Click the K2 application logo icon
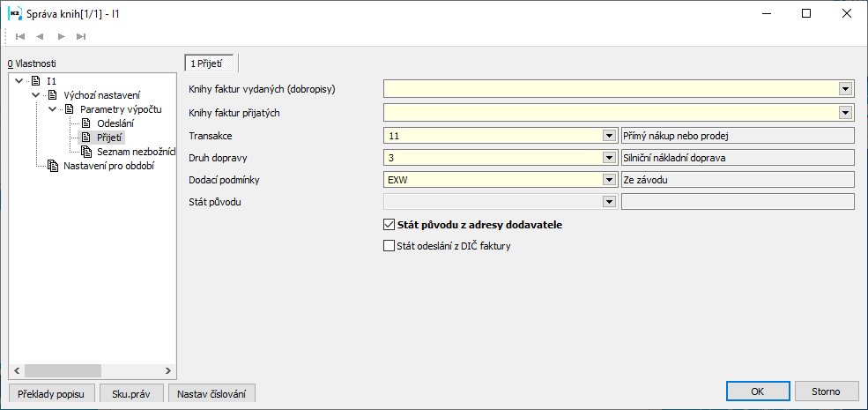868x410 pixels. pos(15,13)
